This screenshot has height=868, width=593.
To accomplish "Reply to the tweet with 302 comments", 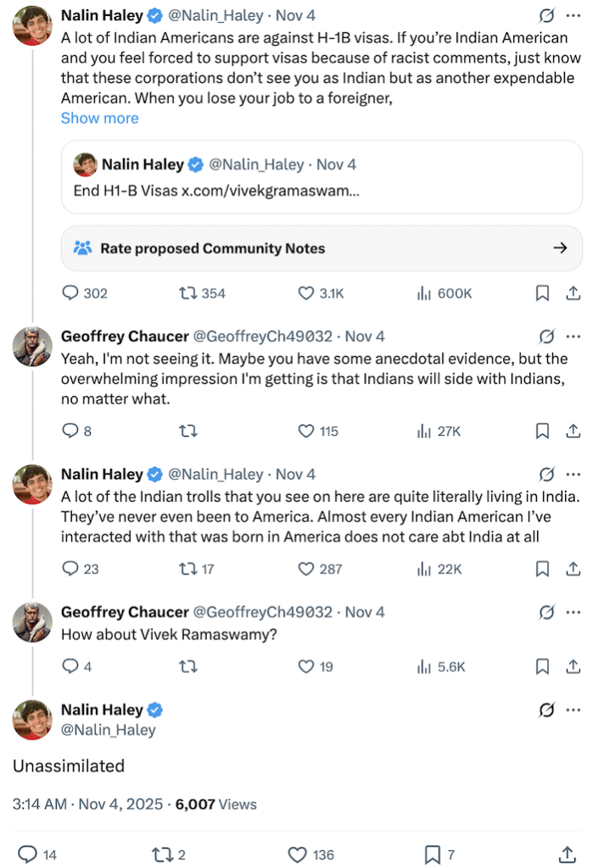I will pyautogui.click(x=70, y=293).
